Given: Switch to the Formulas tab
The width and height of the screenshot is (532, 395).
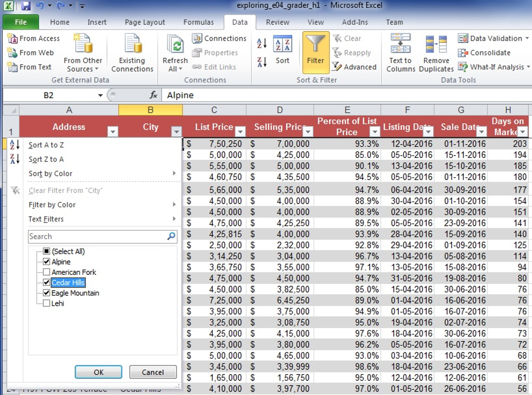Looking at the screenshot, I should tap(198, 22).
